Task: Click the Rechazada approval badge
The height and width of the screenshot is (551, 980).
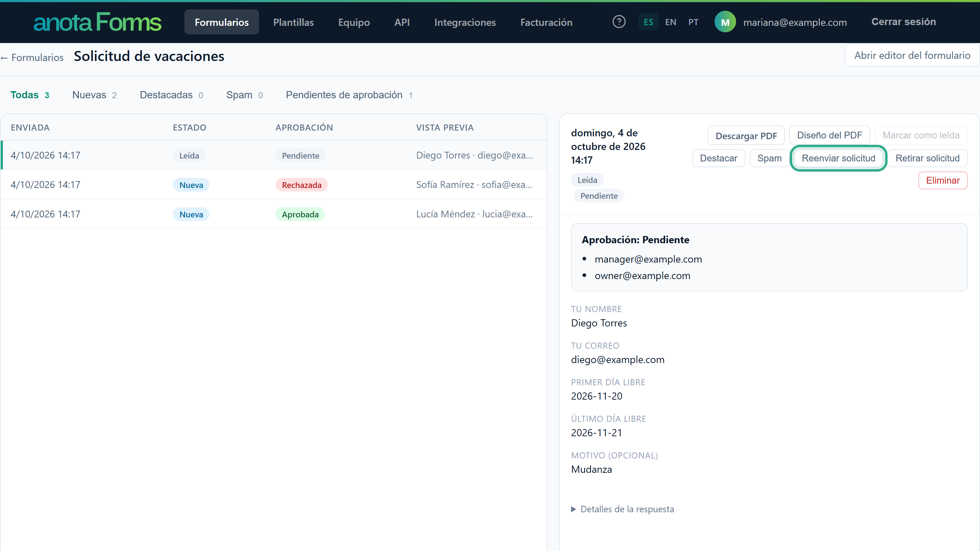Action: click(x=301, y=185)
